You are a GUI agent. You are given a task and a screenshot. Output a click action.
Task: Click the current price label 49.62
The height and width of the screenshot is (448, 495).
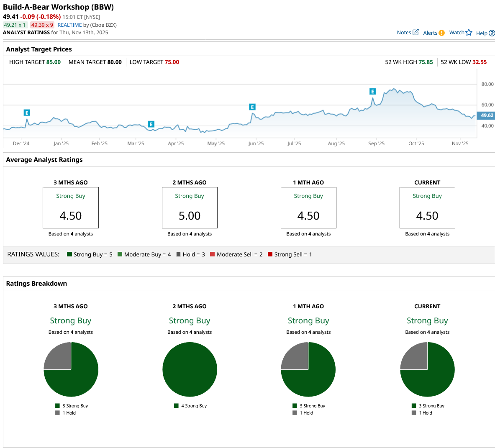point(486,115)
